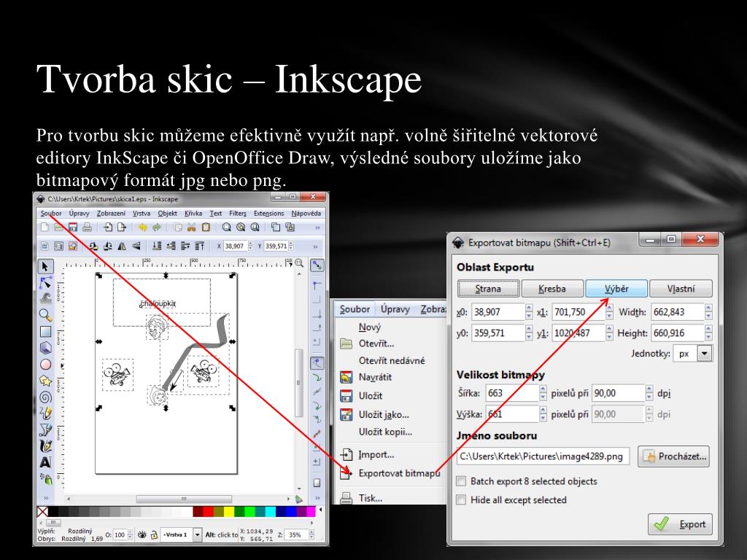Open the Křivka menu

click(x=193, y=214)
